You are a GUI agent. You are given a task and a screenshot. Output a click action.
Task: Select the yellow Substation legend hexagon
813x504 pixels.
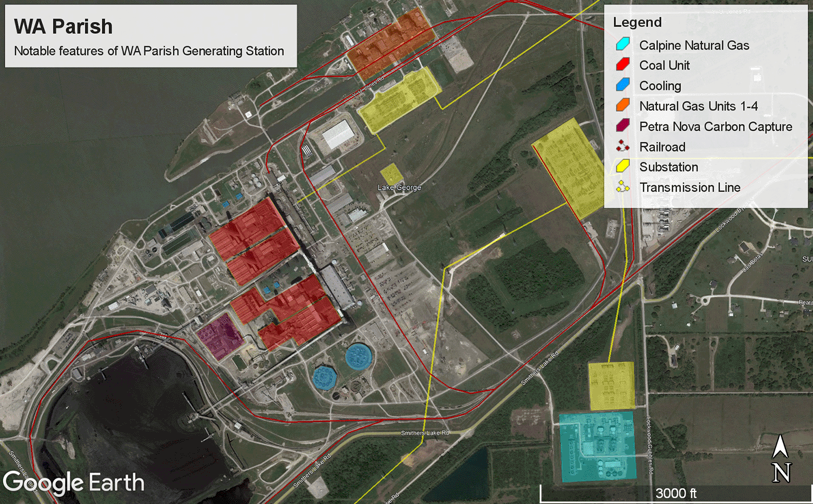(622, 167)
